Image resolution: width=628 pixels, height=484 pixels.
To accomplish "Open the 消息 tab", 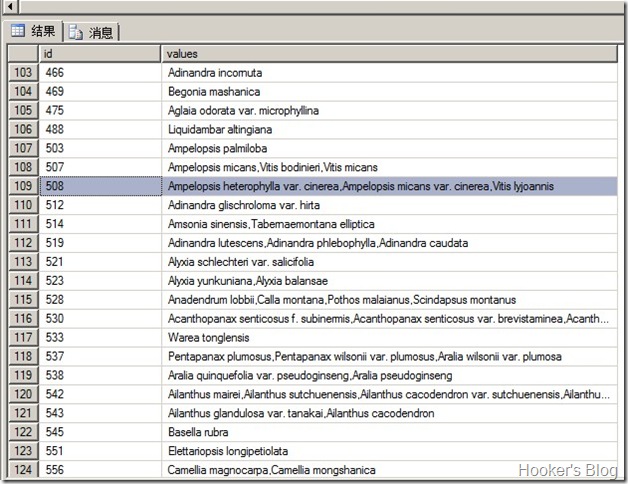I will [93, 32].
